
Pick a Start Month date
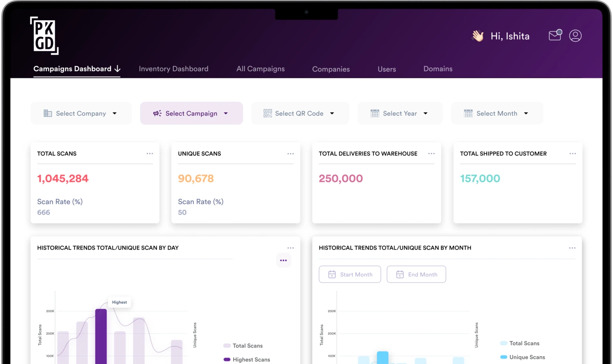tap(350, 275)
